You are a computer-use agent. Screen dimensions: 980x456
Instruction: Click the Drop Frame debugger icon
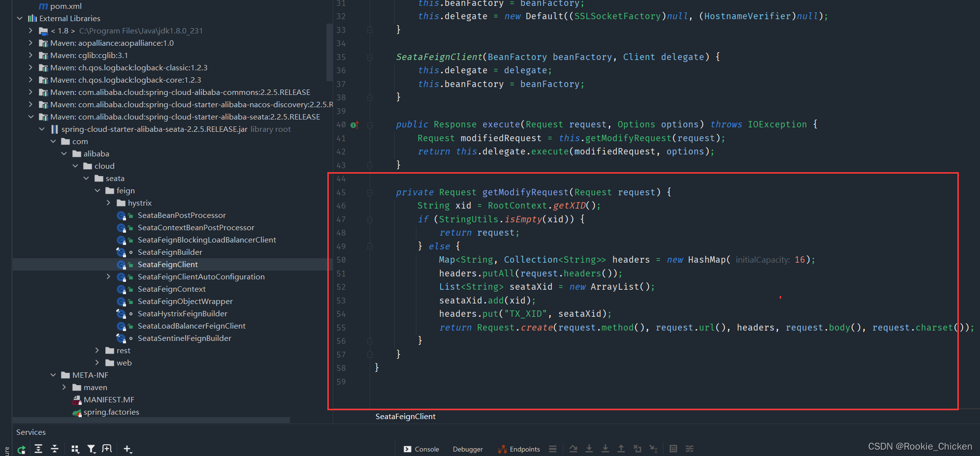(637, 449)
